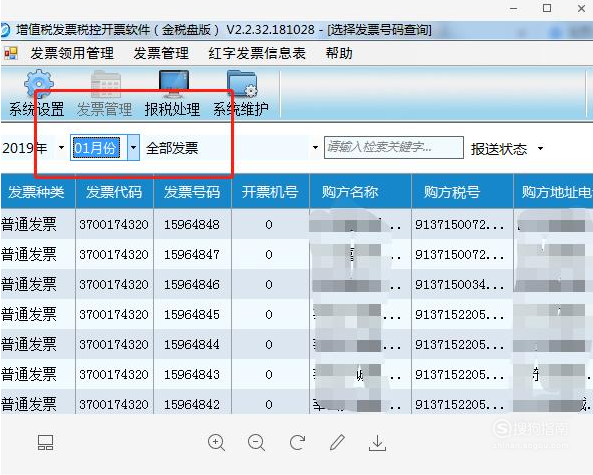Click the layout view icon at bottom left
The image size is (593, 475).
(x=45, y=442)
